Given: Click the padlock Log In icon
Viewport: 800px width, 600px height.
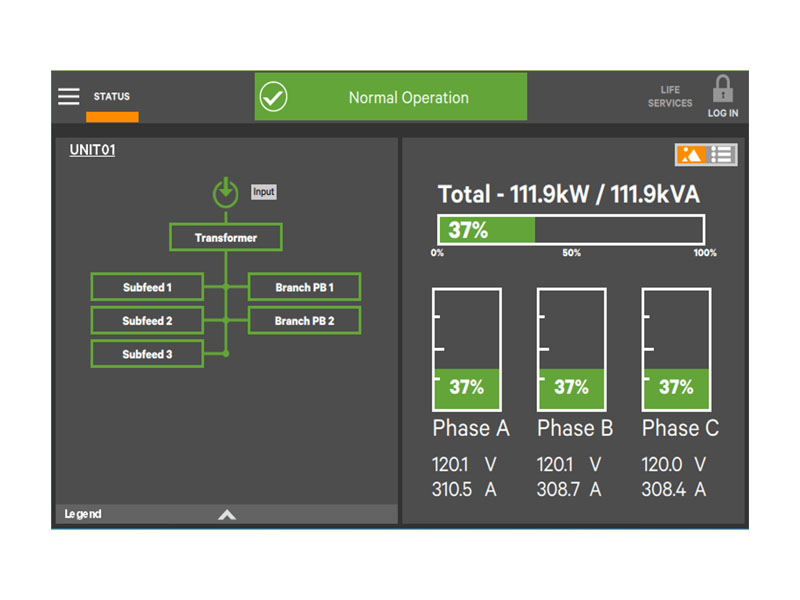Looking at the screenshot, I should (722, 91).
